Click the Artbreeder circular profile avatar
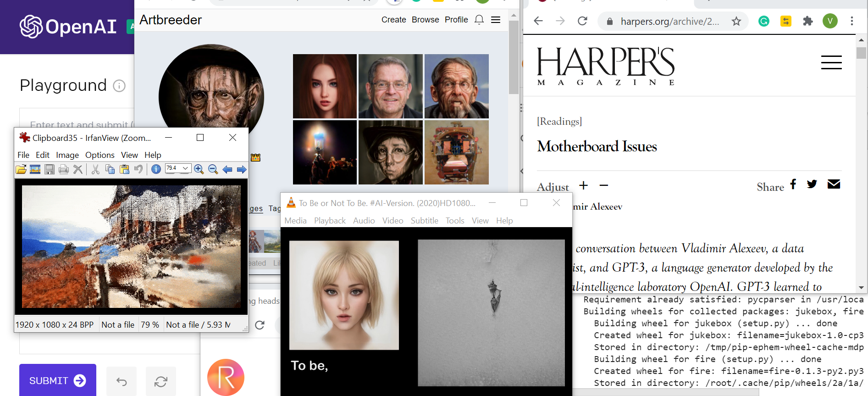 click(x=211, y=87)
